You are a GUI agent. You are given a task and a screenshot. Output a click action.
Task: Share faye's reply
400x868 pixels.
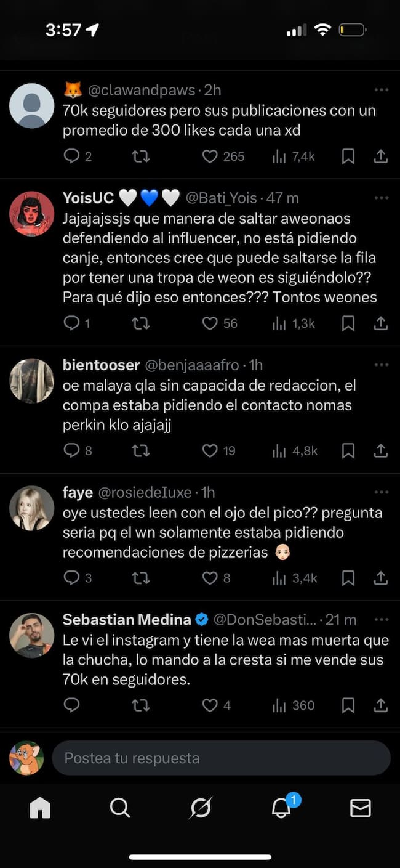[x=381, y=578]
